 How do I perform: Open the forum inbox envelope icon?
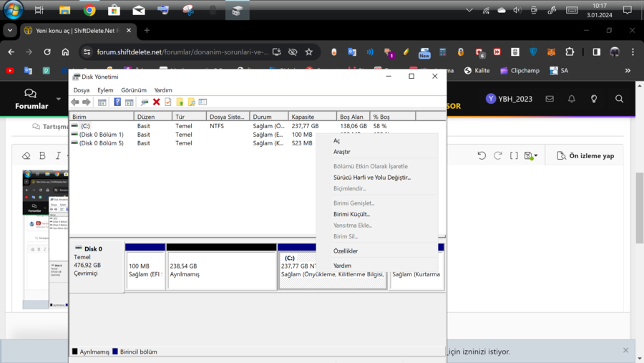click(550, 99)
